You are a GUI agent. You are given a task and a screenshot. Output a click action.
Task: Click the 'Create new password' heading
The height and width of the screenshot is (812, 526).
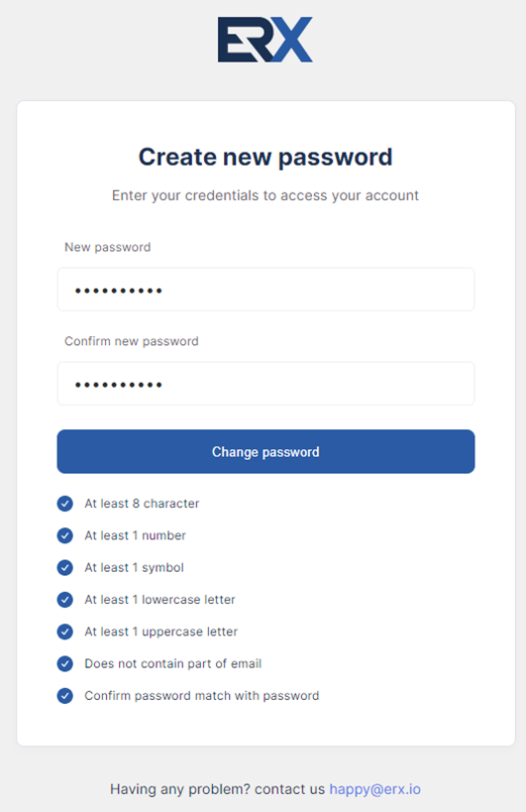tap(265, 158)
